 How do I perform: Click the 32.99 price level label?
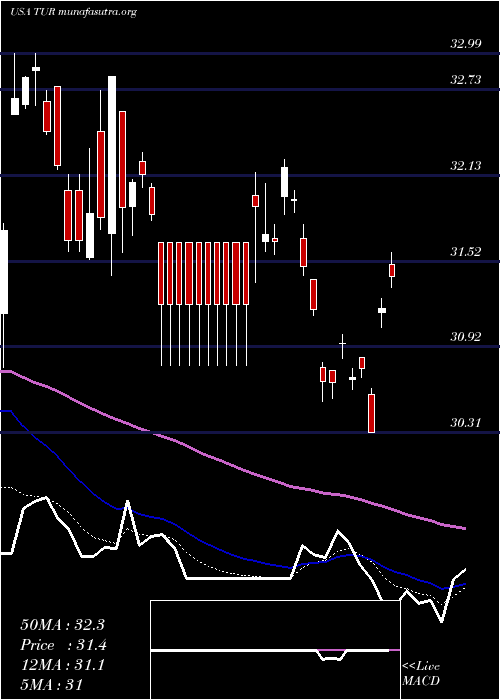466,44
